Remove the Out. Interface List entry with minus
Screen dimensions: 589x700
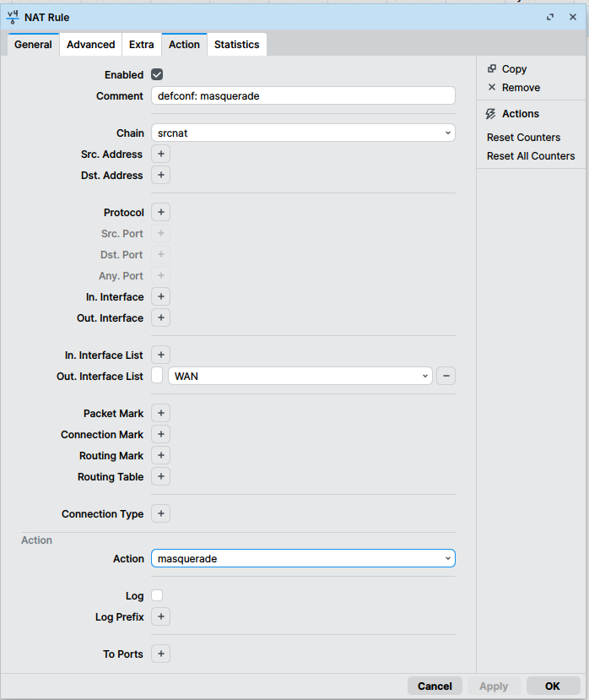click(x=446, y=377)
